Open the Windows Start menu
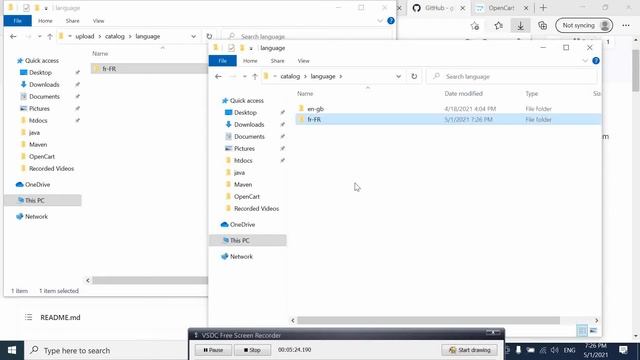The image size is (640, 360). click(x=12, y=350)
